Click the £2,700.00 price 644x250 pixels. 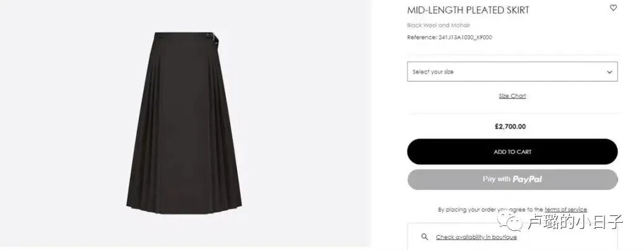click(510, 126)
